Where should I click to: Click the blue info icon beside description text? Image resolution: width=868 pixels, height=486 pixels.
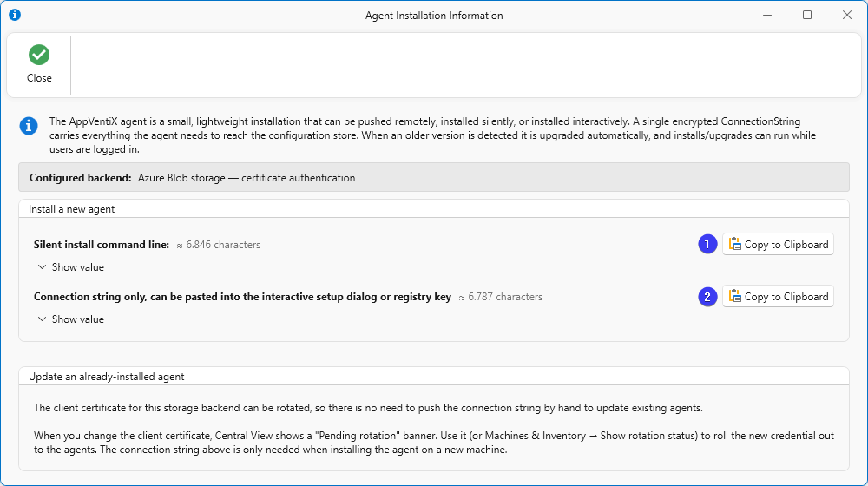point(29,126)
